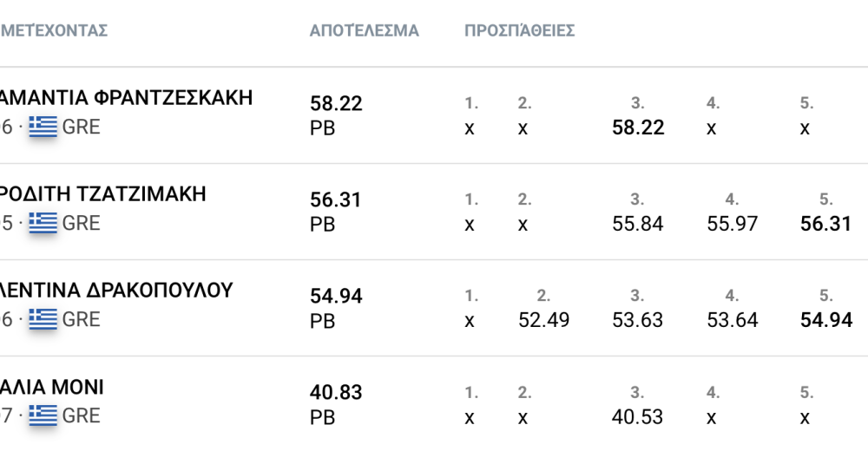Image resolution: width=868 pixels, height=451 pixels.
Task: Open athlete ΦΡΑΝΤΖΕΣΚΑΚΗ's profile name
Action: coord(127,98)
